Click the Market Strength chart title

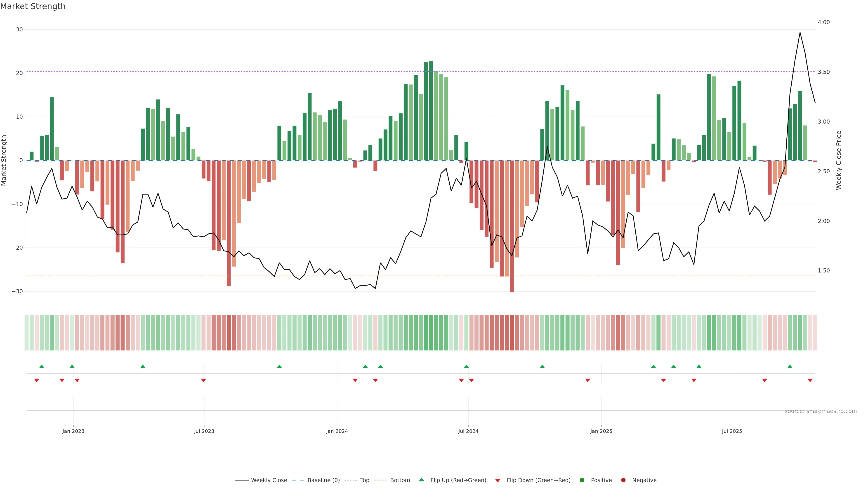33,6
